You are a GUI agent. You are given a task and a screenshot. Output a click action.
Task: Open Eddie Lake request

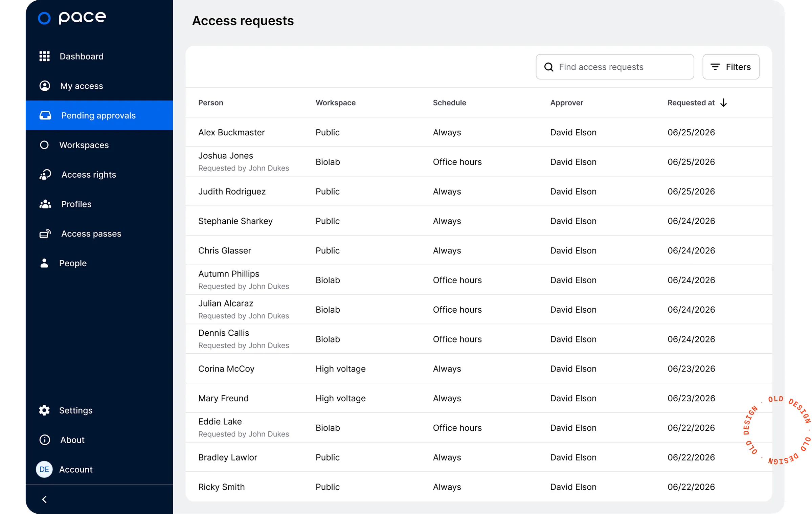[479, 427]
